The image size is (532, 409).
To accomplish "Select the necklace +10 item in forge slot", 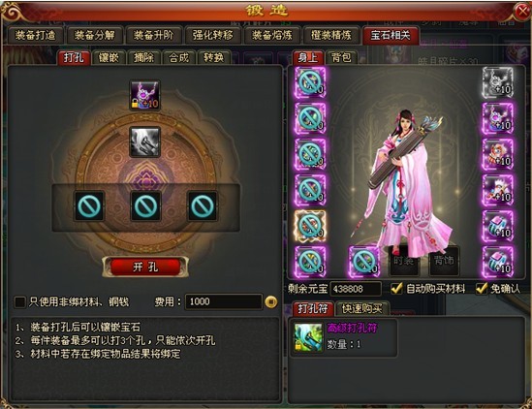I will coord(145,95).
